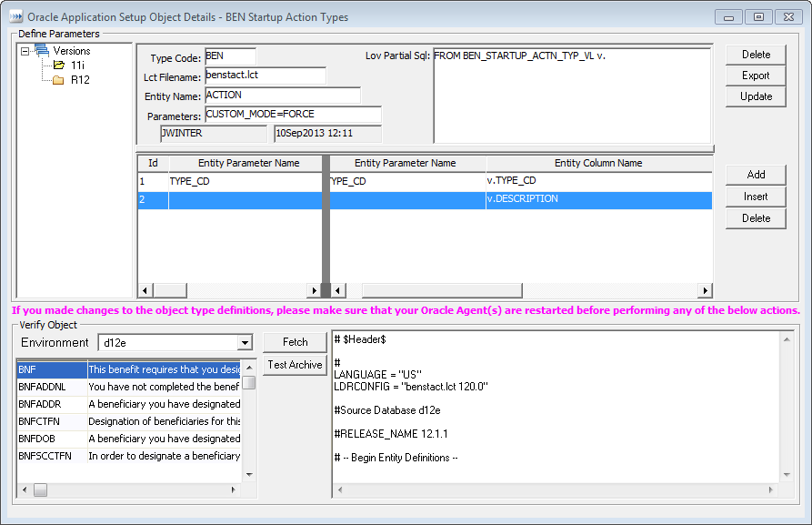Focus the Parameters field with CUSTOM_MODE=FORCE
Screen dimensions: 812x525
[293, 114]
